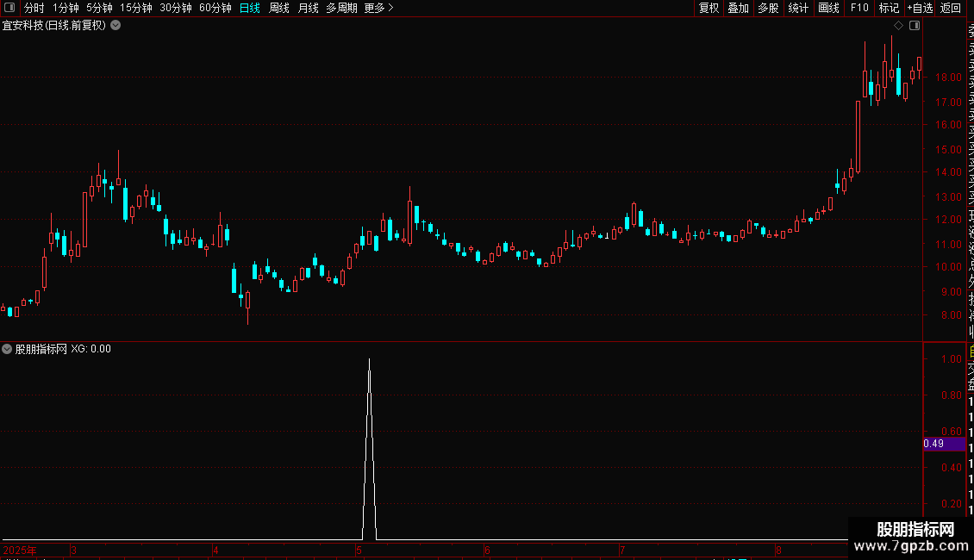Select the 30分钟 period
The image size is (974, 560).
pos(176,8)
